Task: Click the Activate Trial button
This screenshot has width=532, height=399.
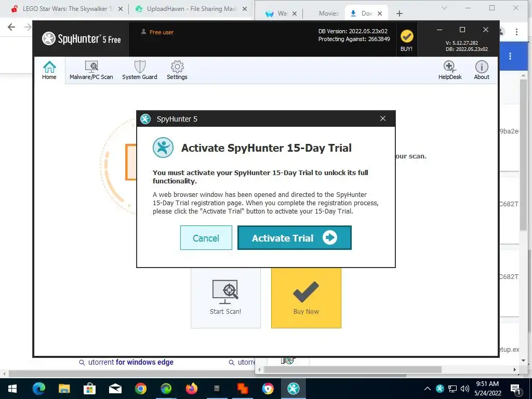Action: [x=294, y=238]
